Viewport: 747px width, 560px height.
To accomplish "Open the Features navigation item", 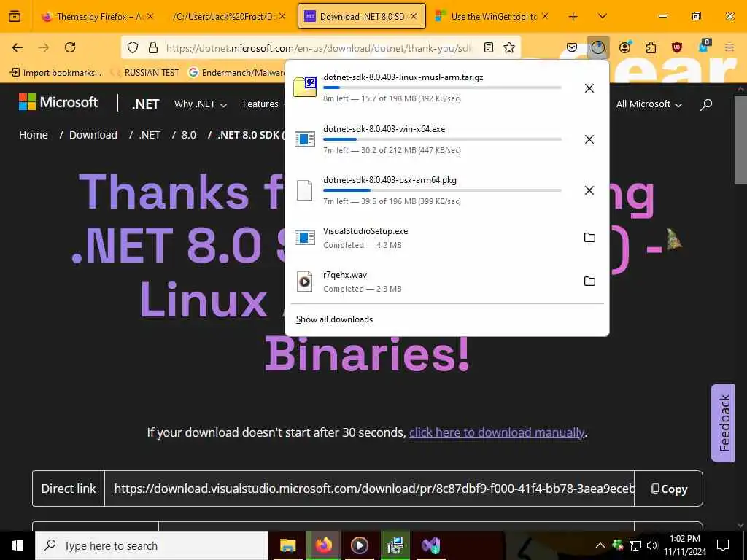I will (260, 104).
